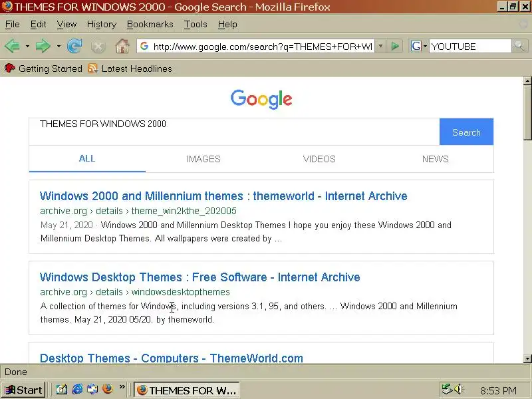The width and height of the screenshot is (532, 399).
Task: Click the scrollbar down arrow
Action: [x=527, y=358]
